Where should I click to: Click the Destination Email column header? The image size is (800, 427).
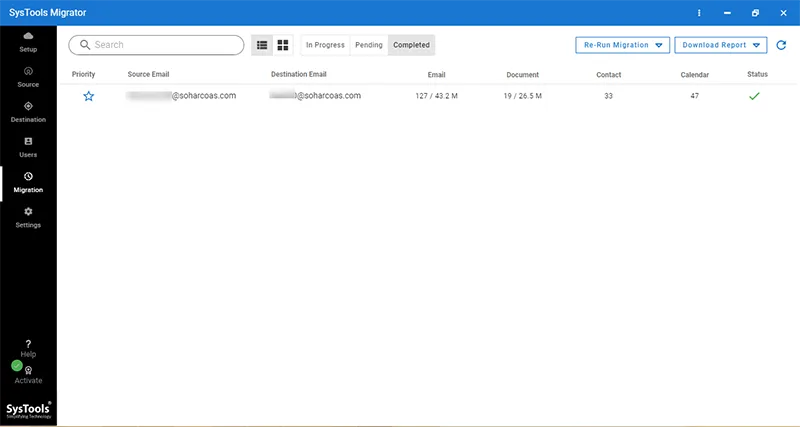tap(298, 74)
